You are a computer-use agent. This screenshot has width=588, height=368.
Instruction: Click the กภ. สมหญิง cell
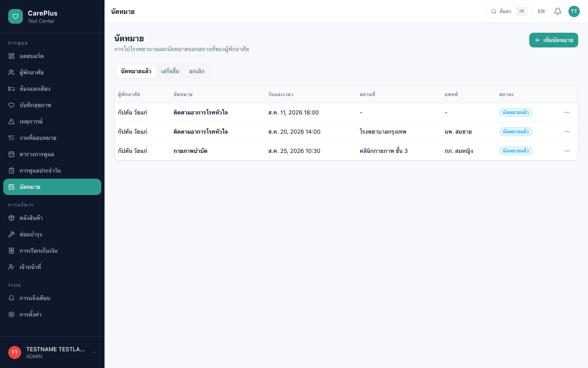coord(459,151)
